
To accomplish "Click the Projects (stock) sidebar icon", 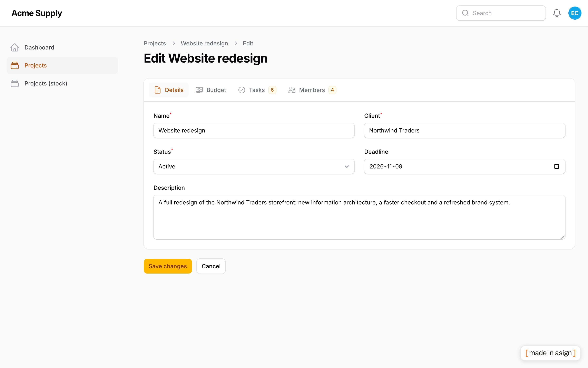I will pos(15,83).
